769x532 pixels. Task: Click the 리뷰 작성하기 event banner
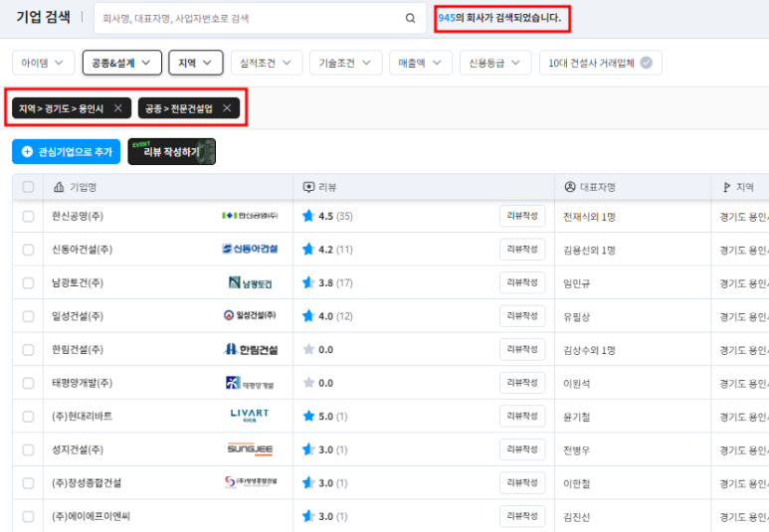(x=172, y=151)
